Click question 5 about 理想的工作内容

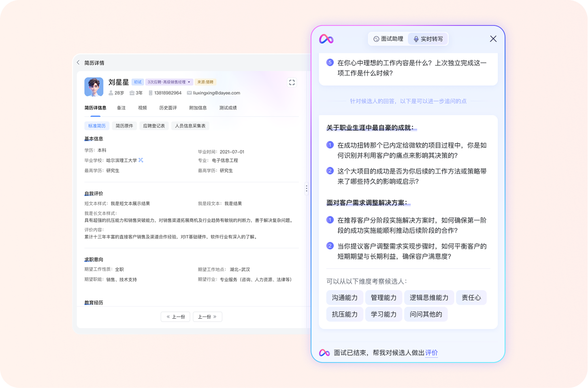[412, 68]
